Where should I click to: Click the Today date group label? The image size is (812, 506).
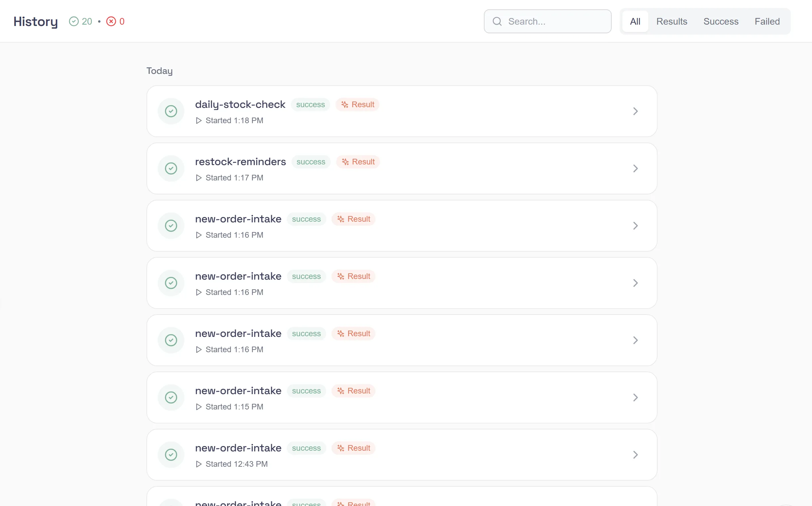tap(160, 71)
